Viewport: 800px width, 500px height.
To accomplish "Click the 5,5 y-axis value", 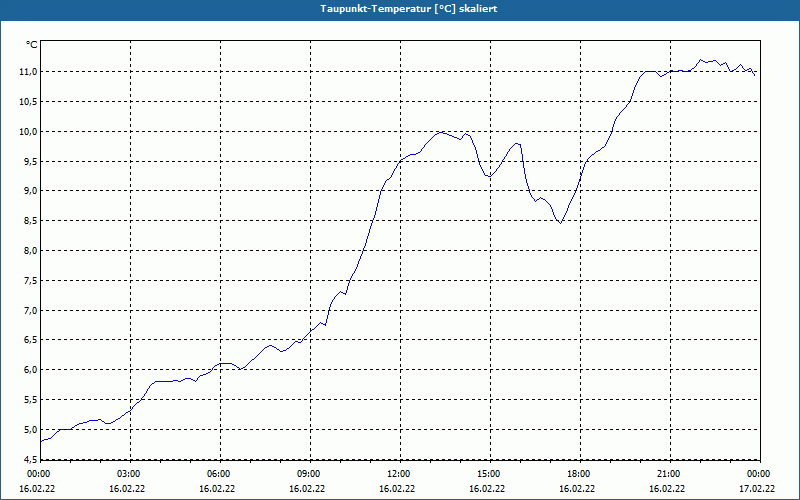I will (x=31, y=400).
